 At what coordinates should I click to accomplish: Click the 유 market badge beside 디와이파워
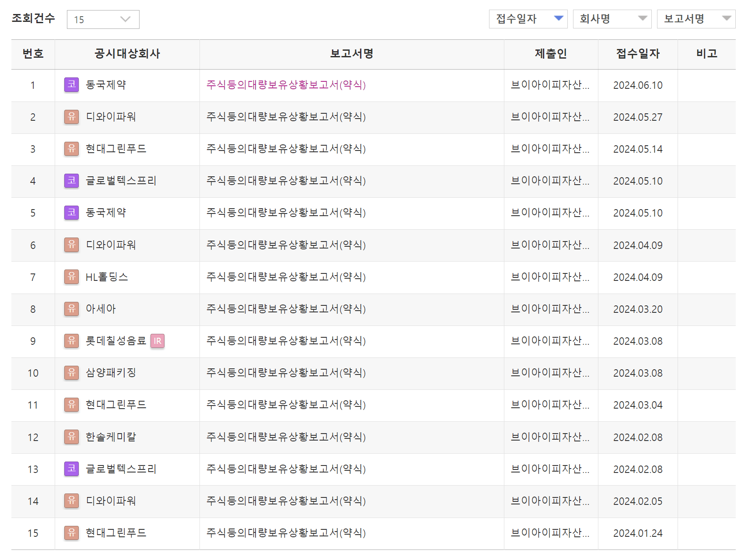tap(71, 117)
